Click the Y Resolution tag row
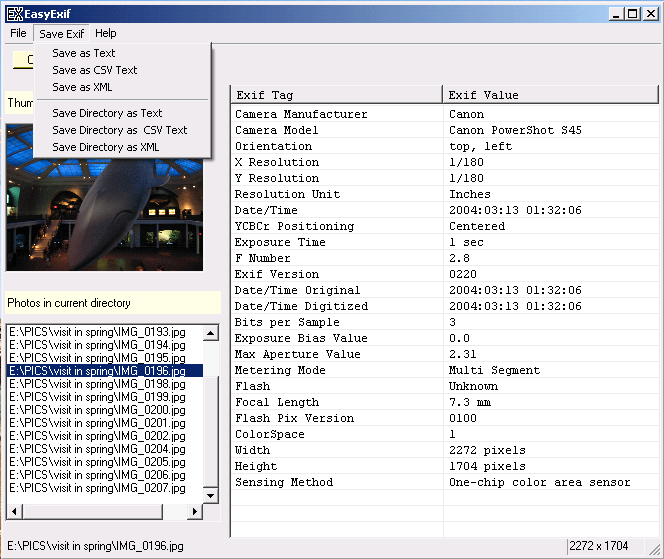 coord(338,178)
